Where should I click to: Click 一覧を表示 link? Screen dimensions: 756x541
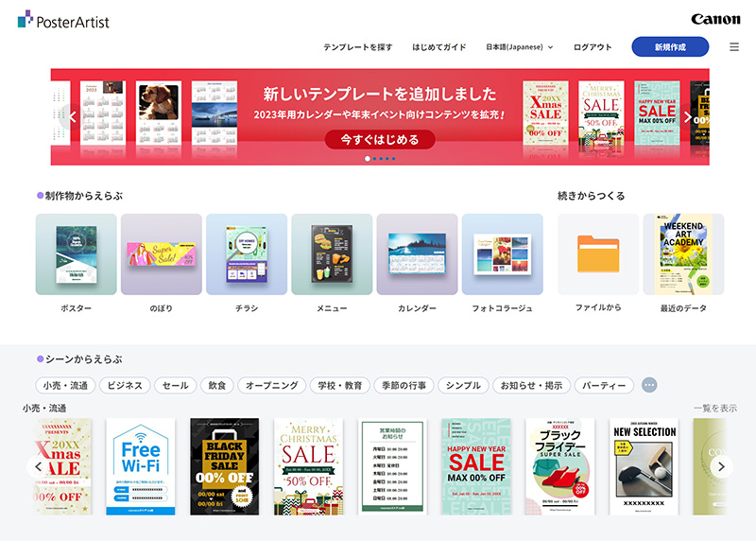(715, 409)
